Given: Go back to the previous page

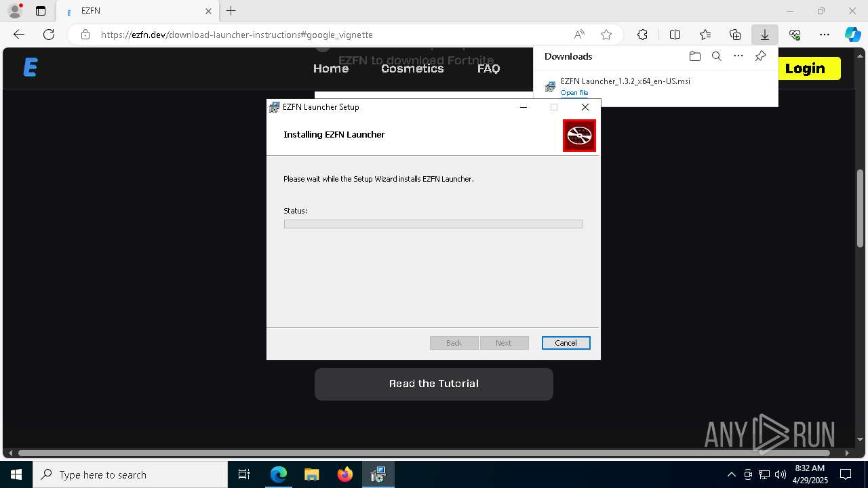Looking at the screenshot, I should click(19, 35).
